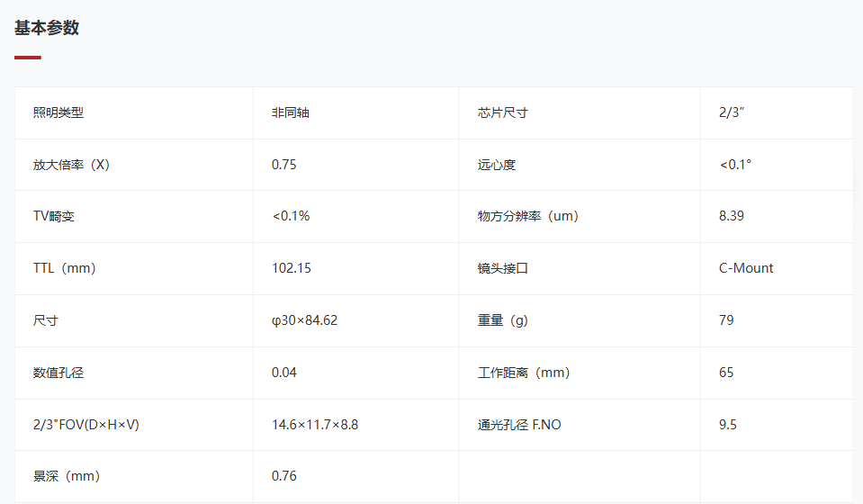Select the 14.6×11.7×8.8 FOV value
Screen dimensions: 863x504
tap(315, 425)
